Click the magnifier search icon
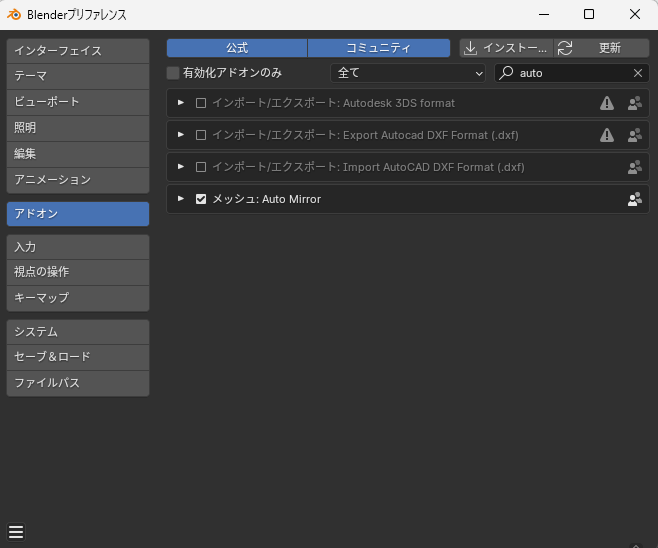The width and height of the screenshot is (658, 548). [x=506, y=73]
